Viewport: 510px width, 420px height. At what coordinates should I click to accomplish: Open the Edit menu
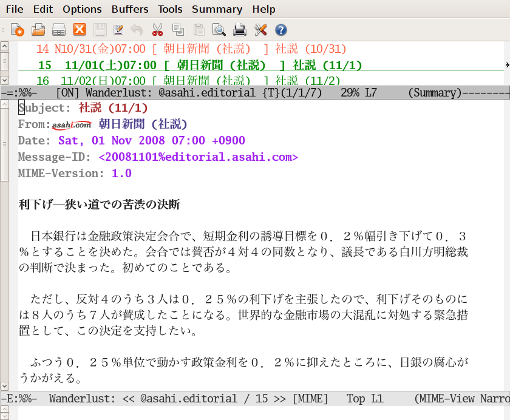[x=43, y=9]
